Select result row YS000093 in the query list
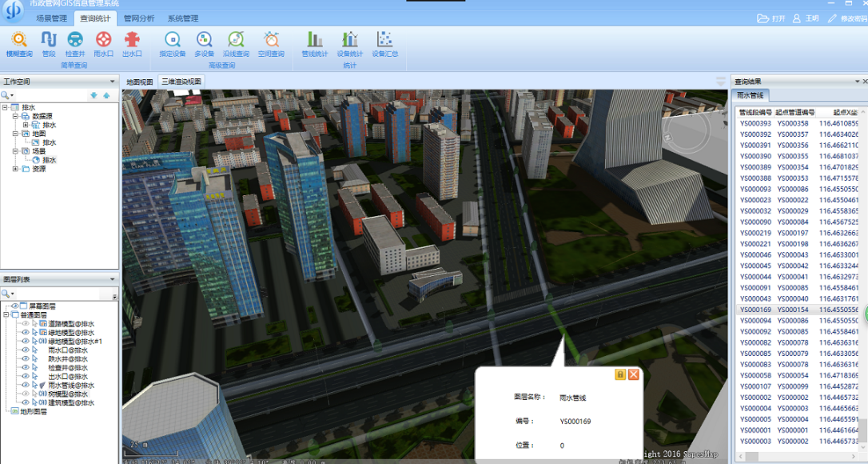The height and width of the screenshot is (464, 868). (755, 189)
